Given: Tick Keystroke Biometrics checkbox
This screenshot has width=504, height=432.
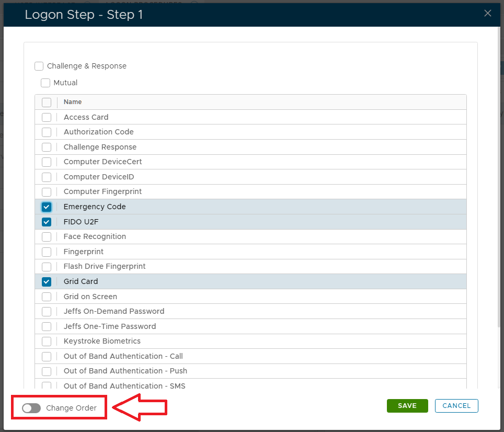Looking at the screenshot, I should coord(47,341).
